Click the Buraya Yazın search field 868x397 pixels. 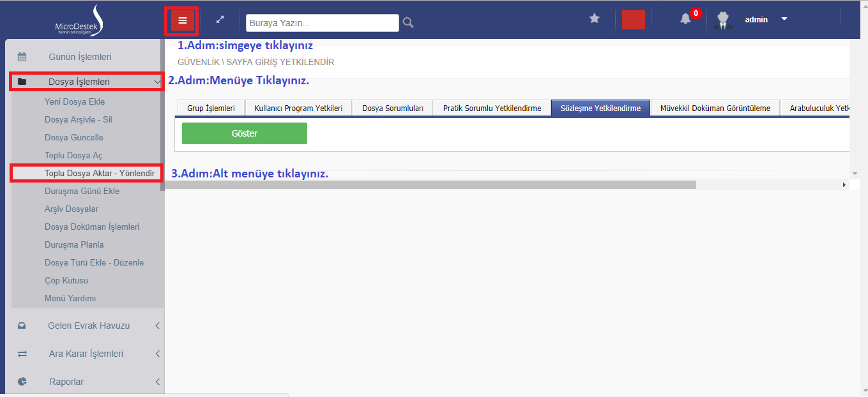tap(322, 23)
